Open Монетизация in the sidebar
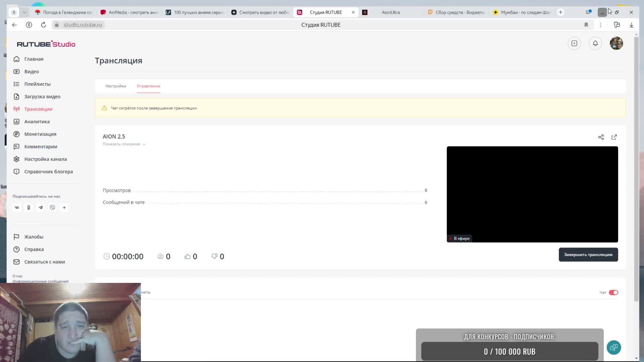Image resolution: width=644 pixels, height=362 pixels. click(40, 134)
